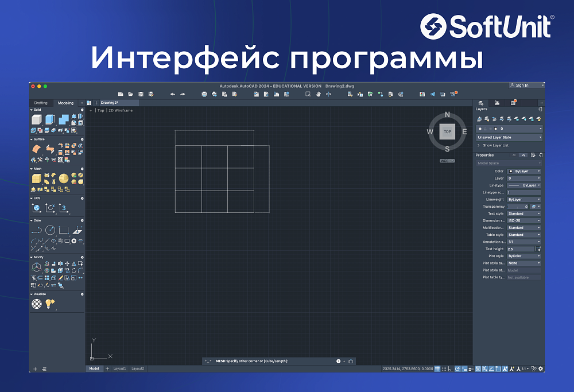
Task: Click the UCS 3-Point icon
Action: (x=64, y=208)
